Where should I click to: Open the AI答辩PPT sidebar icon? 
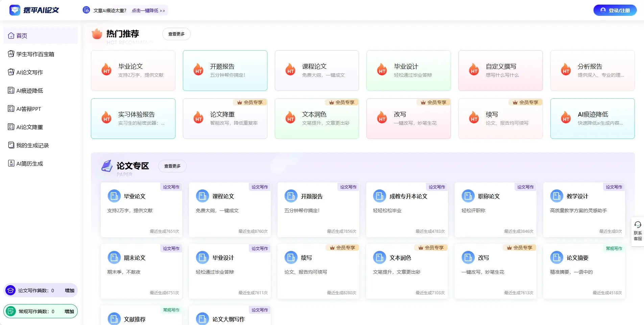coord(10,108)
